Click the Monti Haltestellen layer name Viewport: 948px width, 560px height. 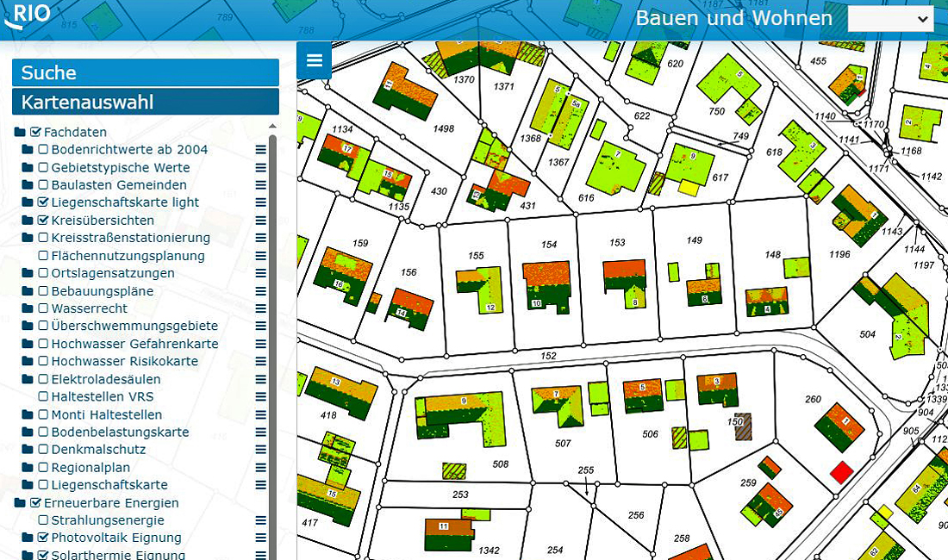(106, 414)
